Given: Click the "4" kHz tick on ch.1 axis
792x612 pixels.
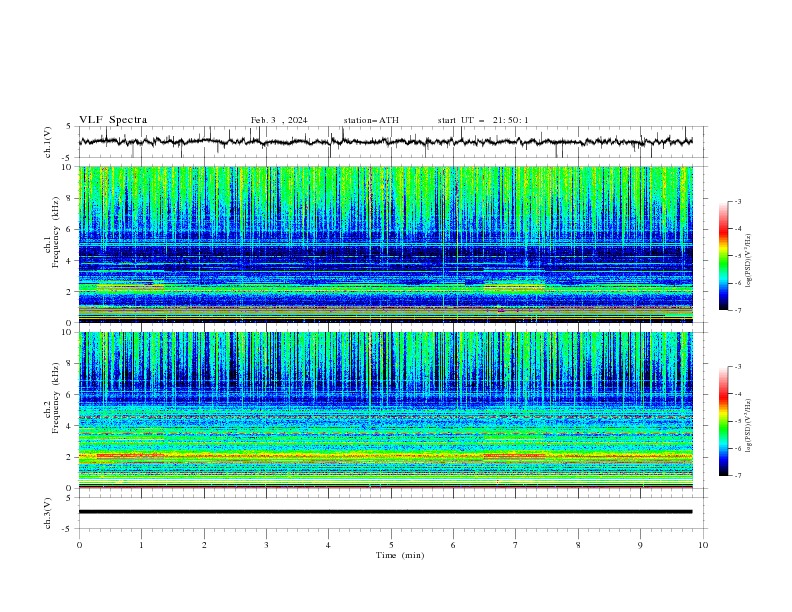Looking at the screenshot, I should click(70, 261).
